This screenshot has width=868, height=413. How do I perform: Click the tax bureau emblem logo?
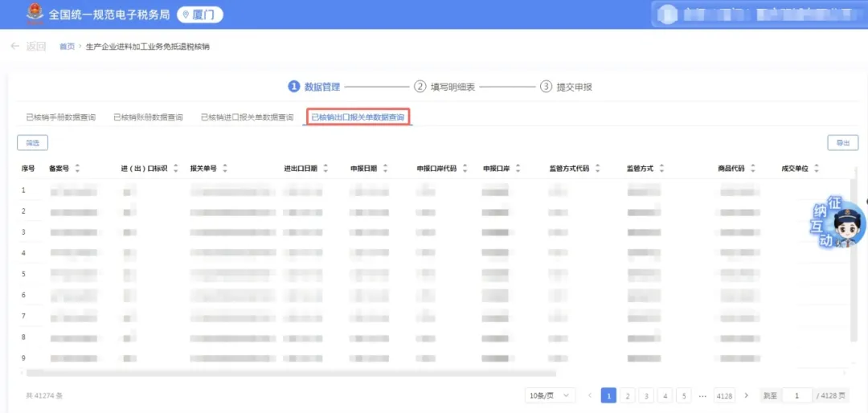(35, 14)
